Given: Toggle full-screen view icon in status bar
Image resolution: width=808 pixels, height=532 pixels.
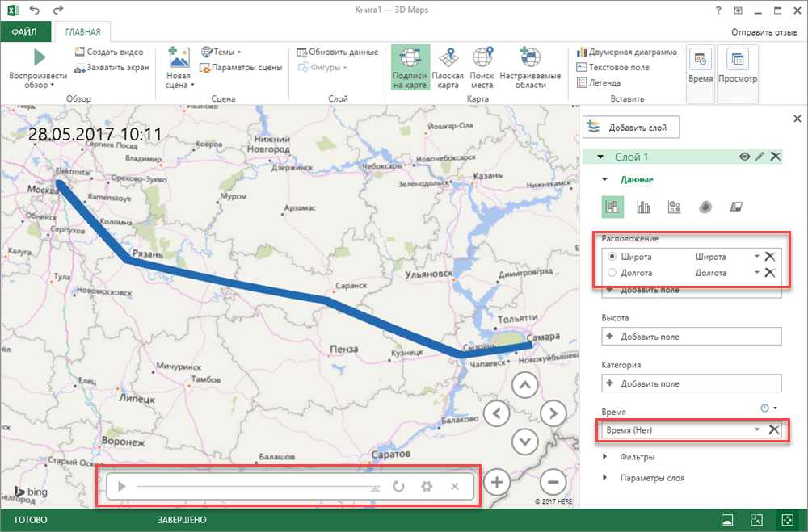Looking at the screenshot, I should (788, 520).
